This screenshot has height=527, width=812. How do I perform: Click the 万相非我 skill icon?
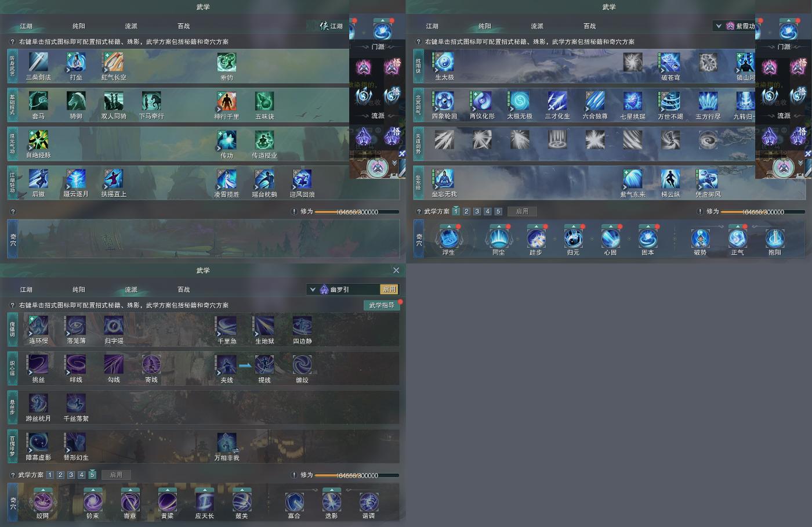point(227,443)
